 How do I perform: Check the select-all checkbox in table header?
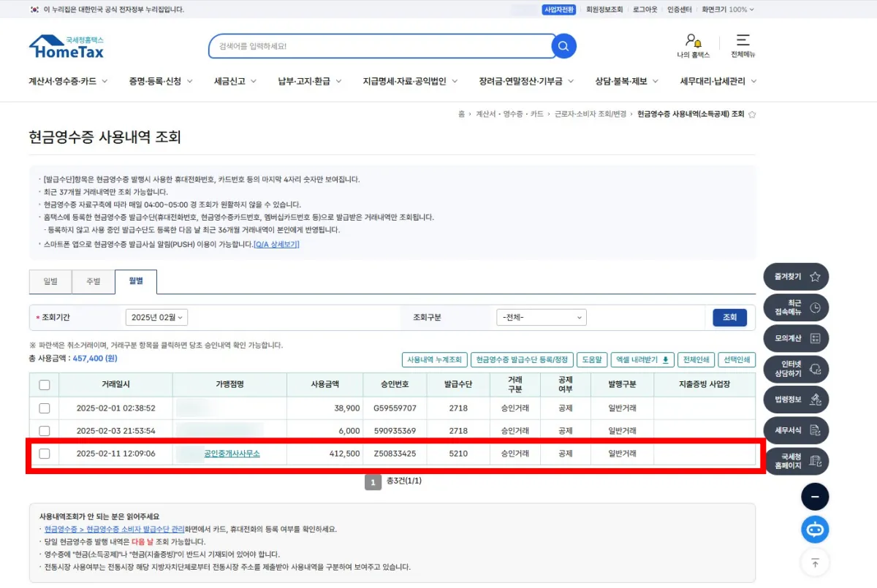click(44, 385)
